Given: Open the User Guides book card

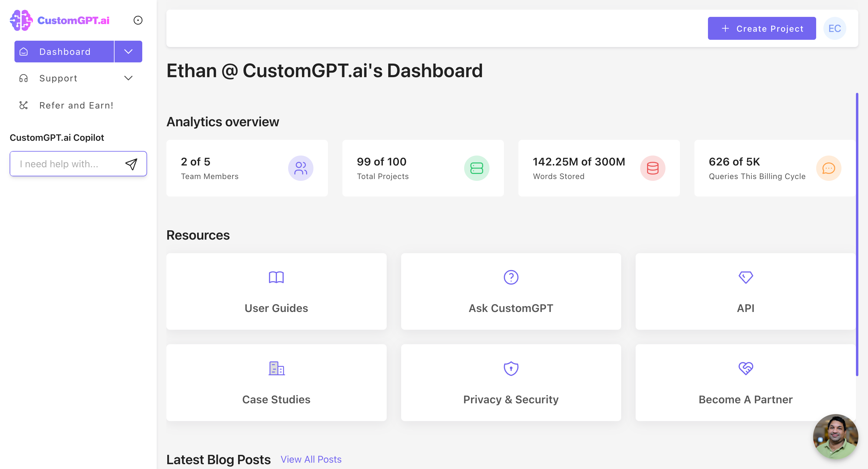Looking at the screenshot, I should [x=276, y=291].
